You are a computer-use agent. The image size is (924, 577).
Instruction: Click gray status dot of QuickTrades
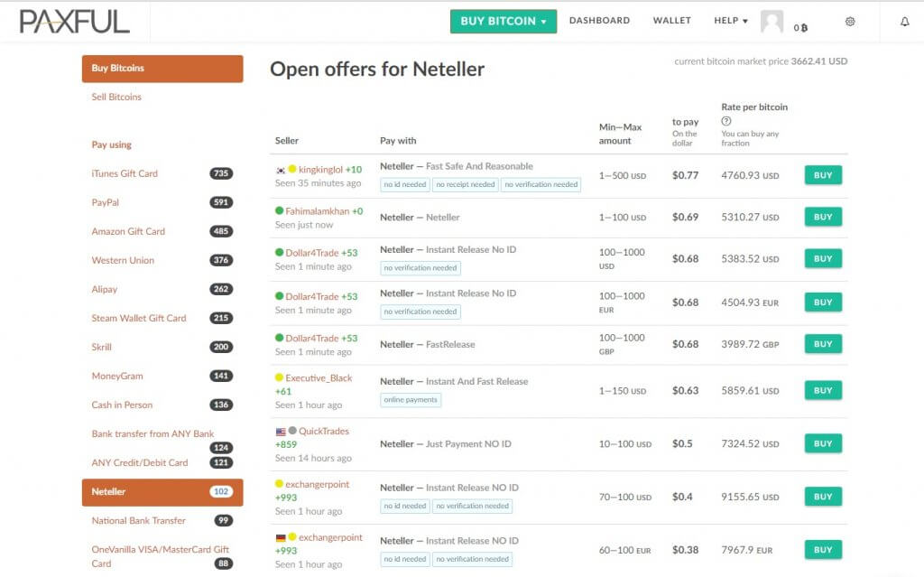[292, 431]
